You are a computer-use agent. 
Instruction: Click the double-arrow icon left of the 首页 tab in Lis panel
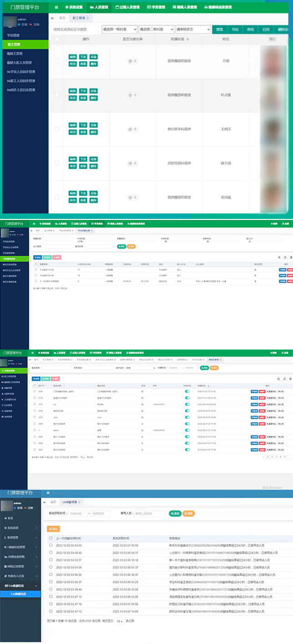pyautogui.click(x=44, y=502)
